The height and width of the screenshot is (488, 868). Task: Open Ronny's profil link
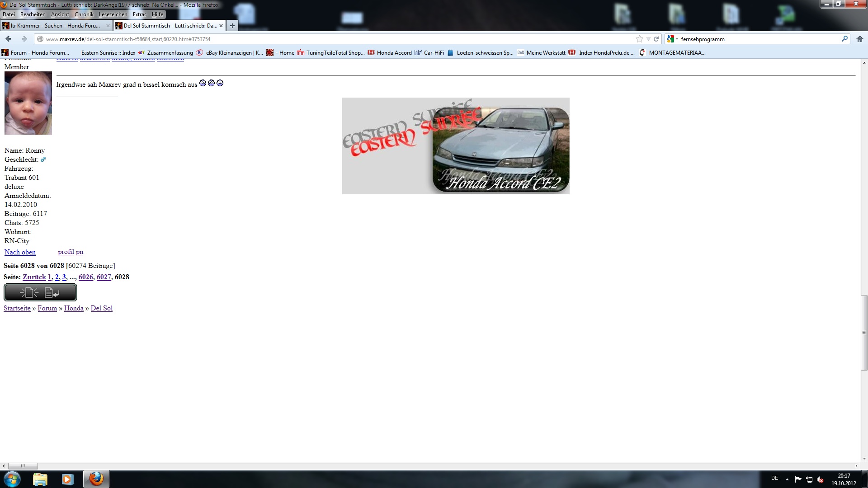pos(66,252)
